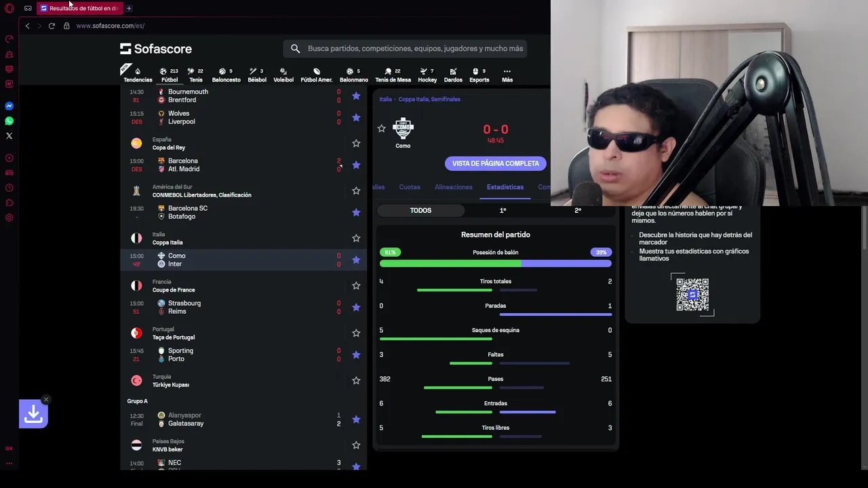Image resolution: width=868 pixels, height=488 pixels.
Task: Favorite the Coppa Italia competition
Action: click(356, 238)
